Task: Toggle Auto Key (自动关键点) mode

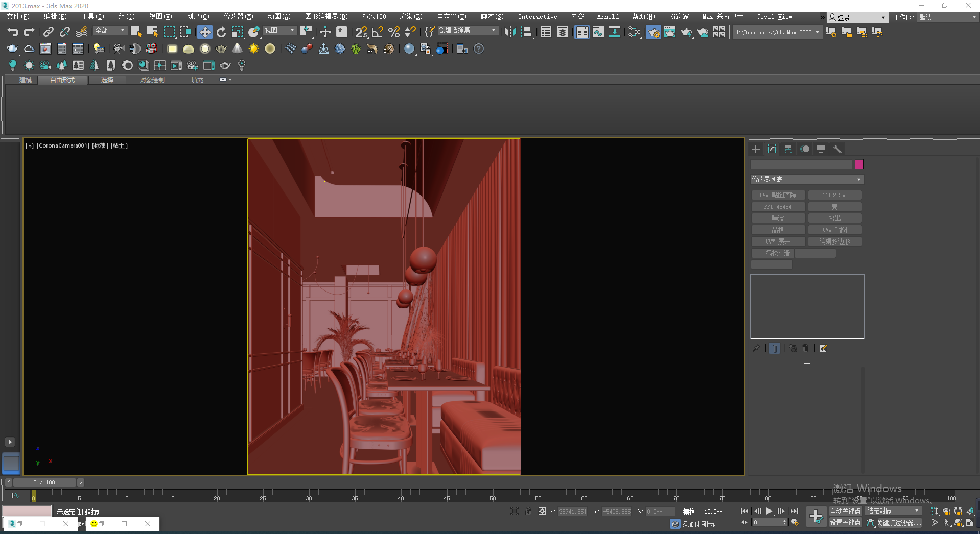Action: pyautogui.click(x=845, y=511)
